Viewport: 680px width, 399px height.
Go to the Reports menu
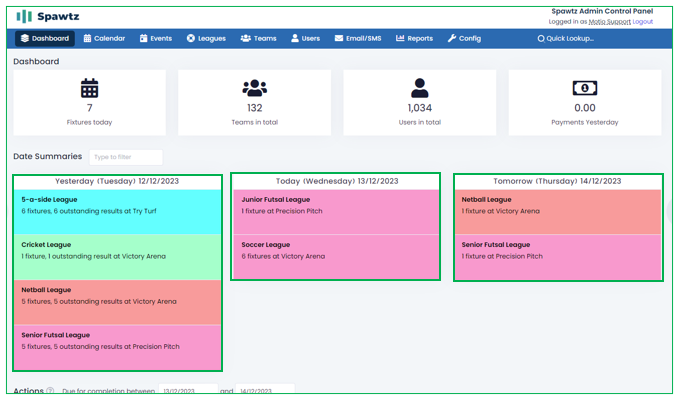[414, 38]
